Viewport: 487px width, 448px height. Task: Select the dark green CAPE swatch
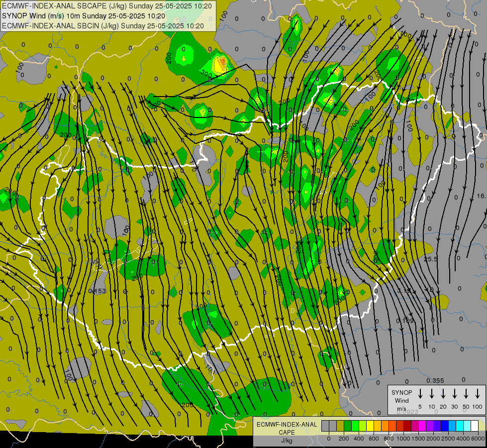pyautogui.click(x=348, y=426)
